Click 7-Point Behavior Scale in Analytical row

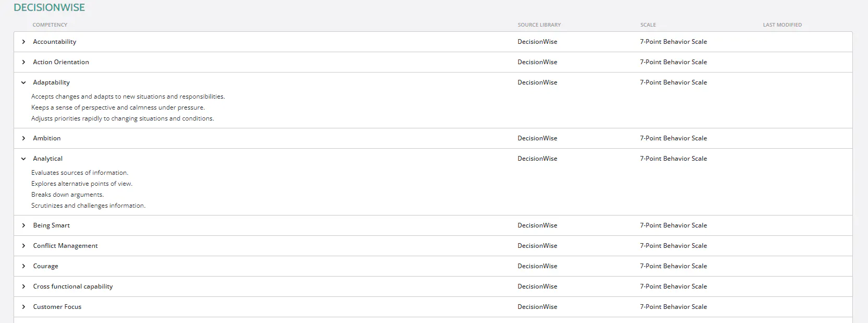pyautogui.click(x=674, y=159)
